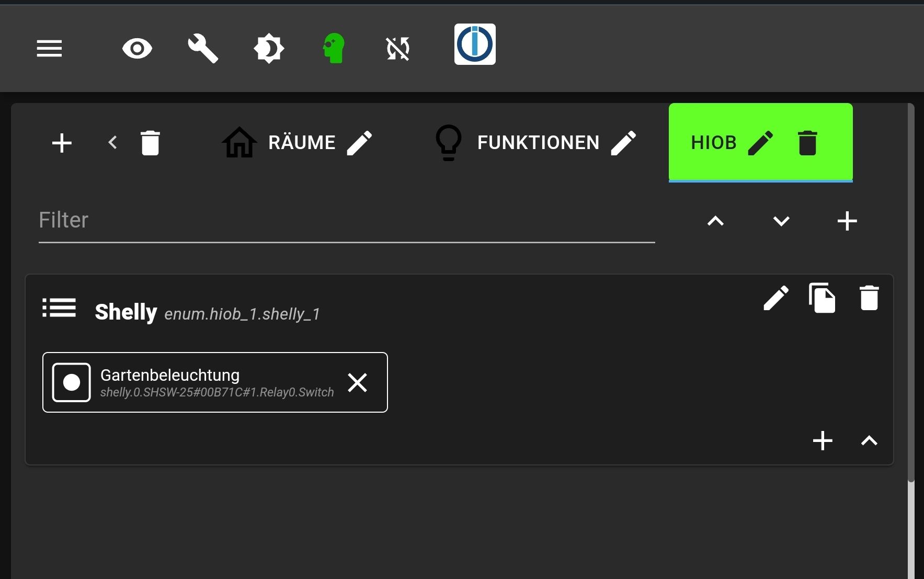Image resolution: width=924 pixels, height=579 pixels.
Task: Click the list icon of Shelly enum
Action: tap(59, 308)
